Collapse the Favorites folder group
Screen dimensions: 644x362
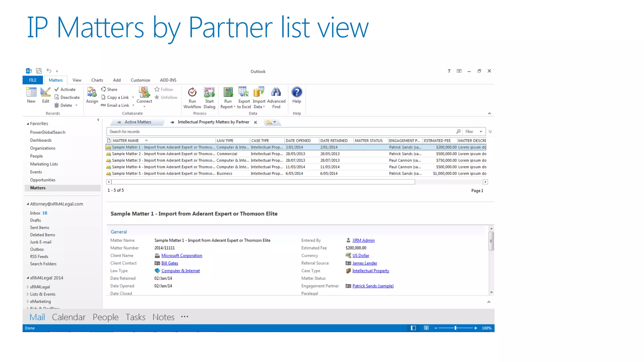28,124
